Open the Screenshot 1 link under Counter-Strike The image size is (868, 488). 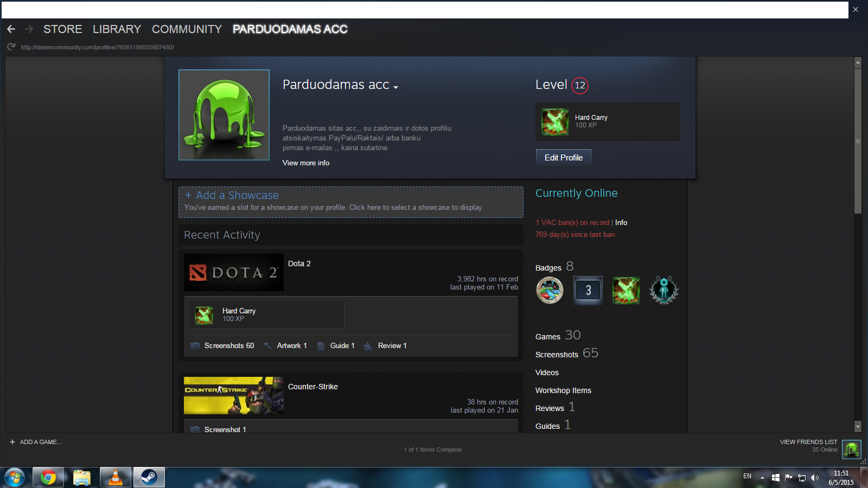tap(225, 429)
